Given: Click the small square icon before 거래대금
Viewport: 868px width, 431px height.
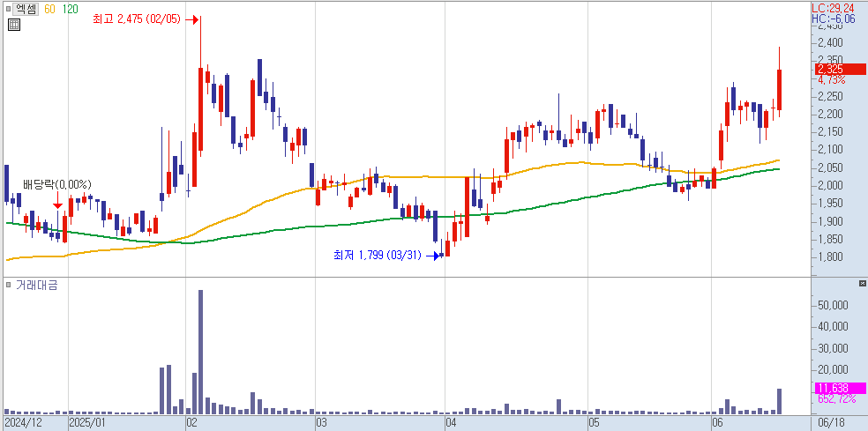Looking at the screenshot, I should [8, 286].
